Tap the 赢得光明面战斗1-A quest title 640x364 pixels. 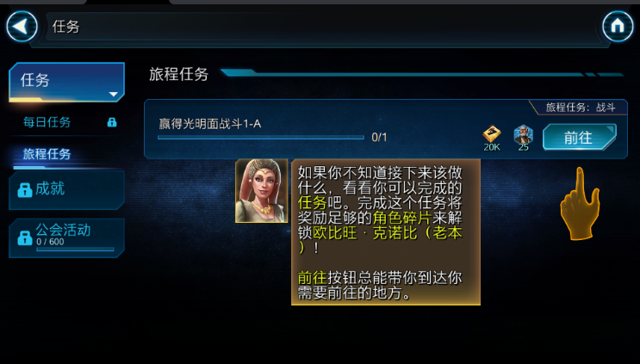tap(210, 124)
